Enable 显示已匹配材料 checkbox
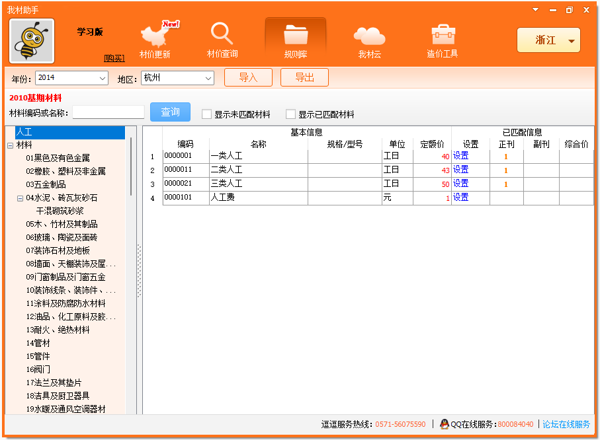This screenshot has height=440, width=600. (291, 114)
